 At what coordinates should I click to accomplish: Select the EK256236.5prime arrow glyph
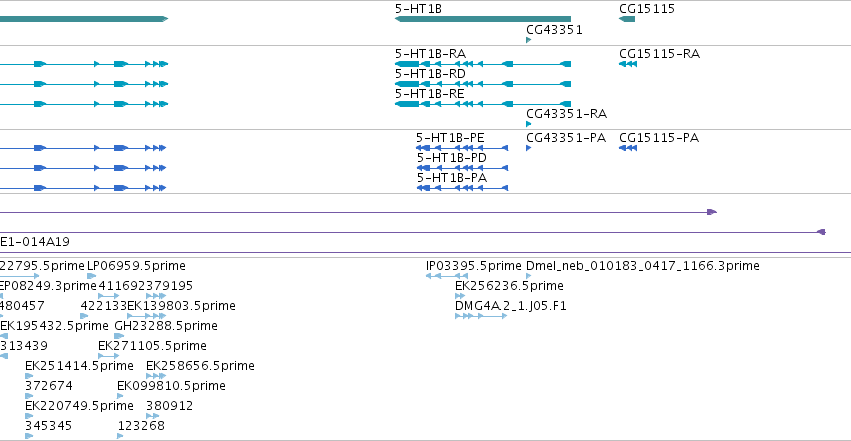coord(460,296)
